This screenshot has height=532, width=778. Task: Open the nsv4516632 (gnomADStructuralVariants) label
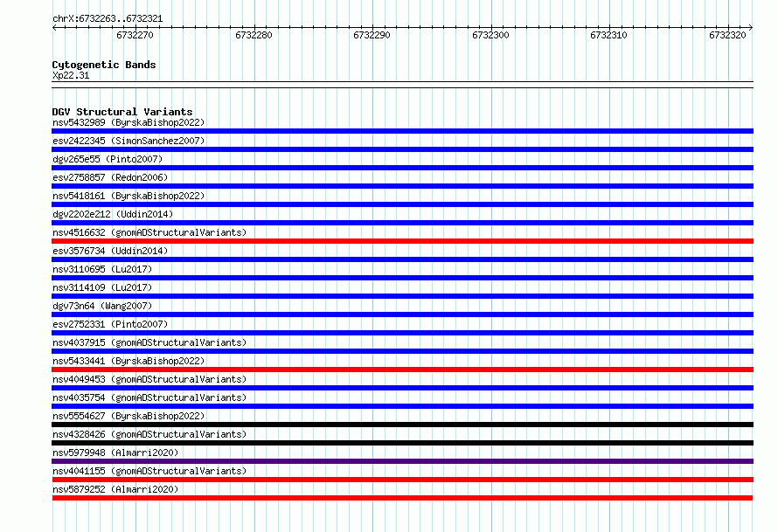tap(149, 232)
